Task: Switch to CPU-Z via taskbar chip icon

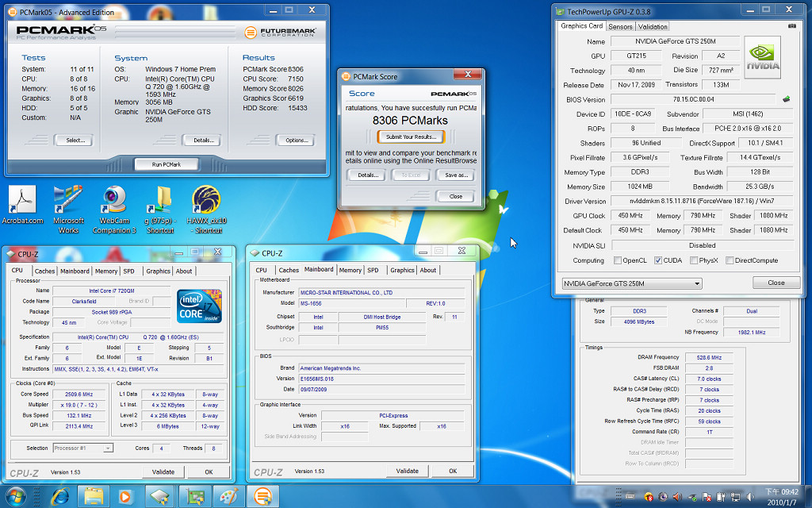Action: click(160, 497)
